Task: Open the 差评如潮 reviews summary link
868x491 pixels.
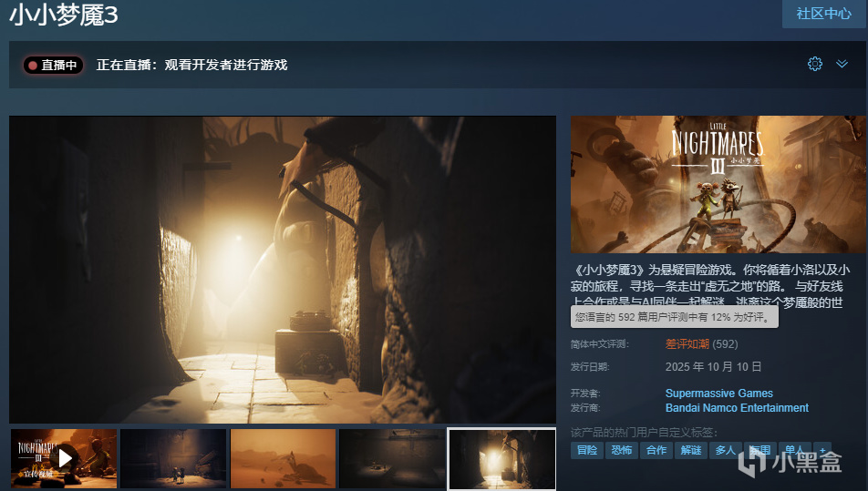Action: coord(687,344)
